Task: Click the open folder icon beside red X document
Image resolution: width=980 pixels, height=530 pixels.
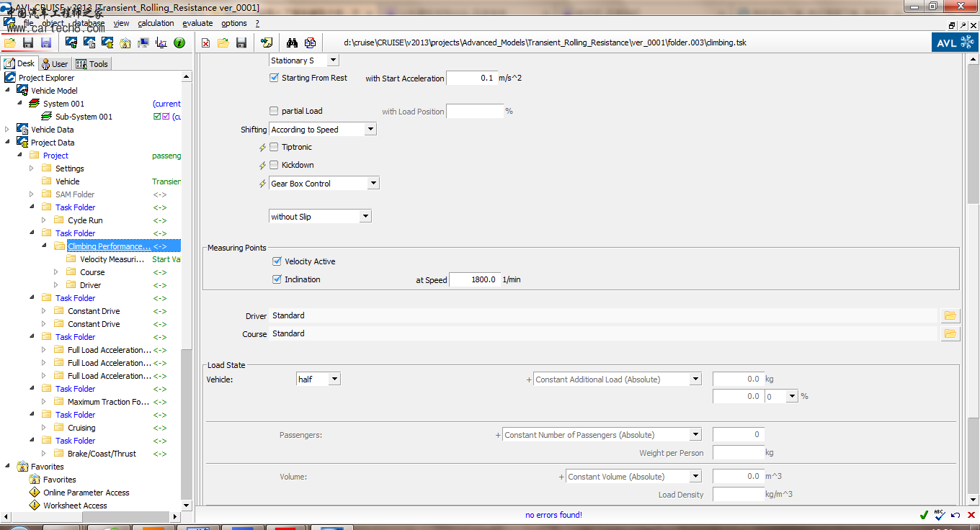Action: pyautogui.click(x=223, y=42)
